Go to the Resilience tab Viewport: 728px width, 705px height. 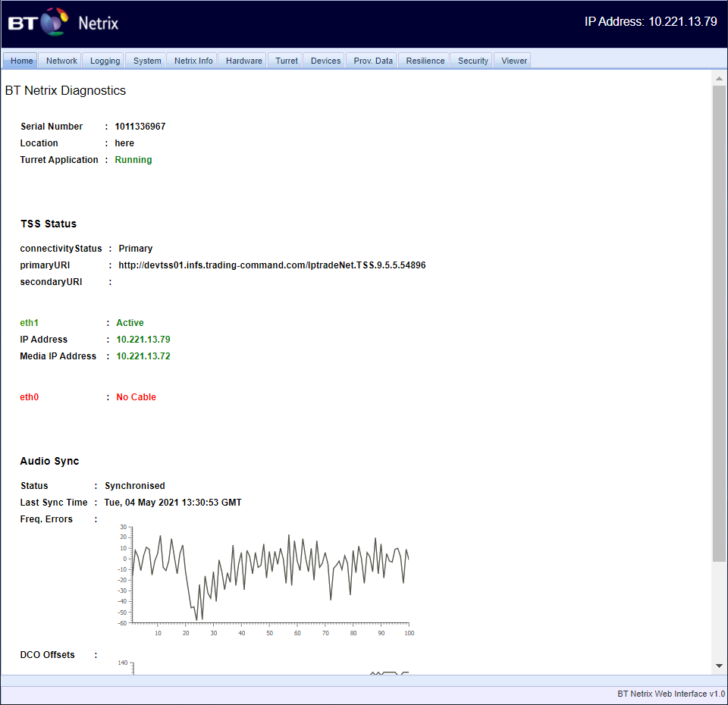tap(425, 61)
